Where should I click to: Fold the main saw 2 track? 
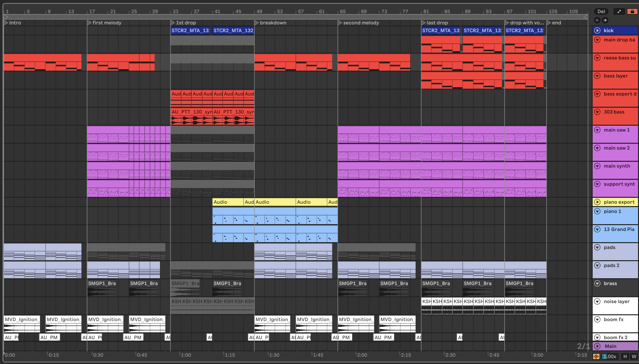(598, 148)
